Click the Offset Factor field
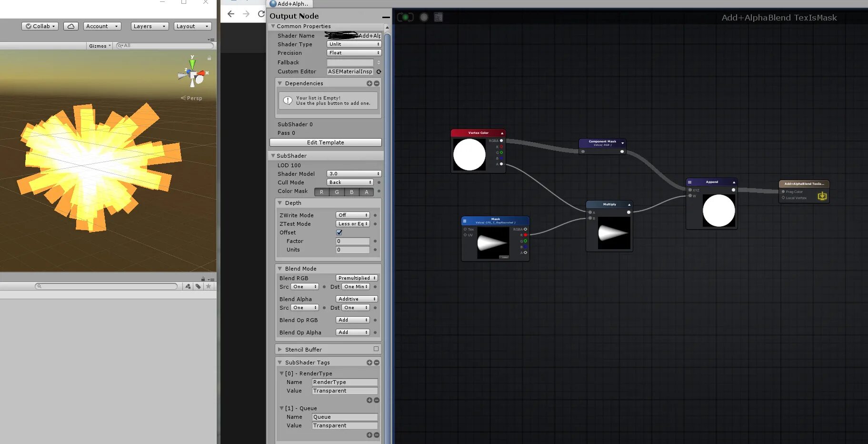 click(353, 241)
